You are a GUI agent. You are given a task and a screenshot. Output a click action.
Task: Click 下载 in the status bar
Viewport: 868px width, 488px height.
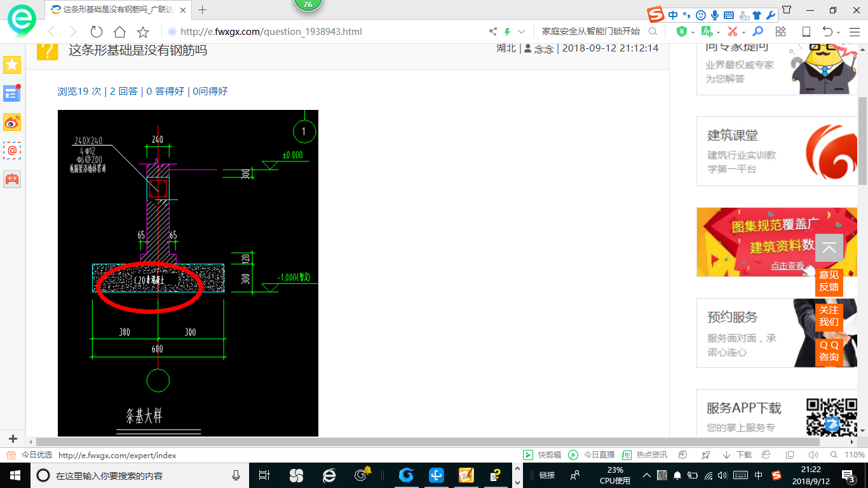737,455
